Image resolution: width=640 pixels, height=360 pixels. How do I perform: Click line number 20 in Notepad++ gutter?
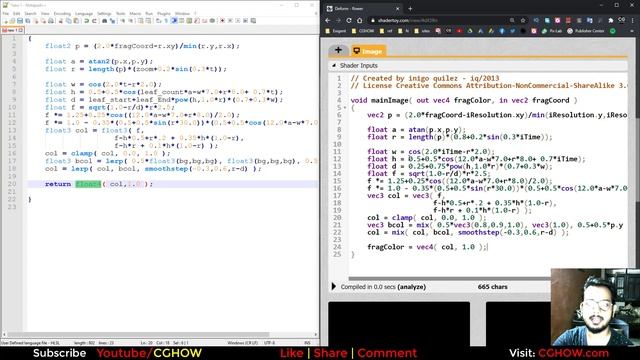click(x=12, y=184)
